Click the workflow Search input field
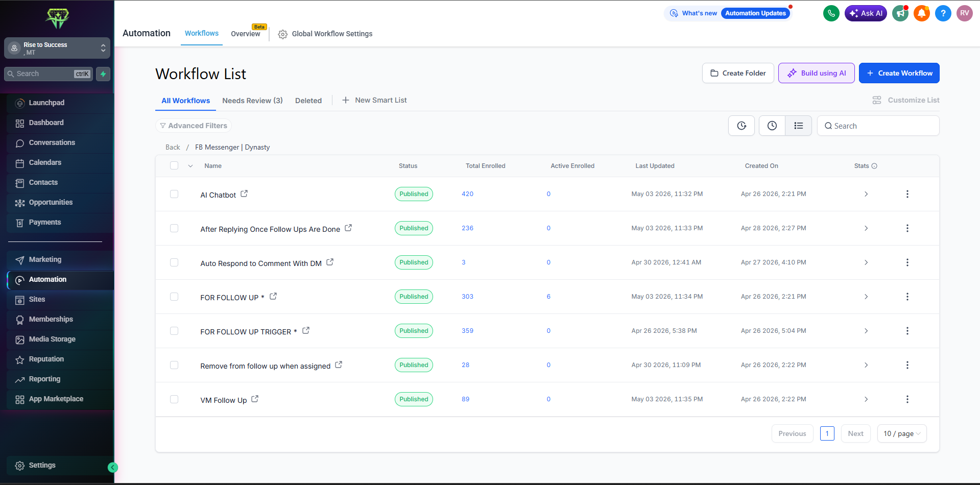 click(878, 126)
